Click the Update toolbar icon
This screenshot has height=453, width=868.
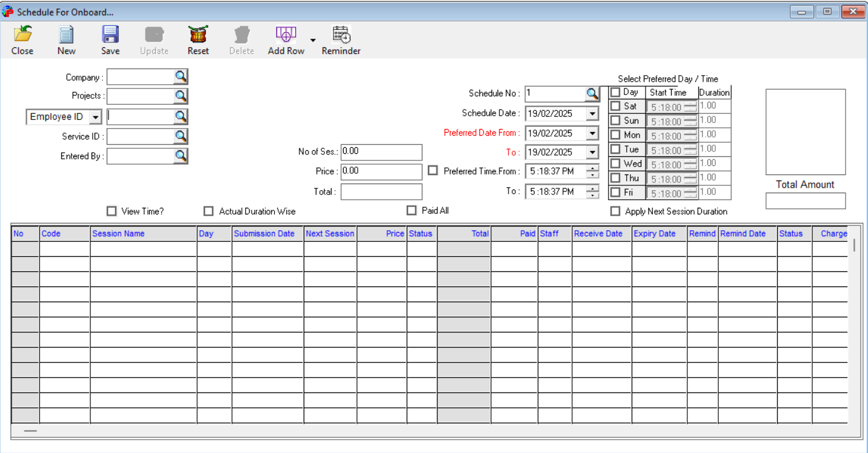pyautogui.click(x=154, y=40)
